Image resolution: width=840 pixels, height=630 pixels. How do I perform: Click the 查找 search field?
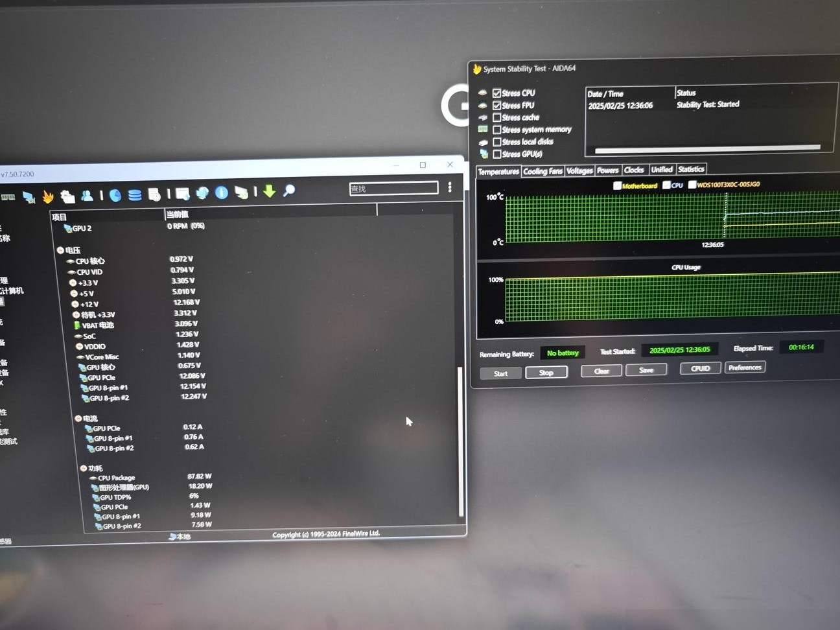393,189
